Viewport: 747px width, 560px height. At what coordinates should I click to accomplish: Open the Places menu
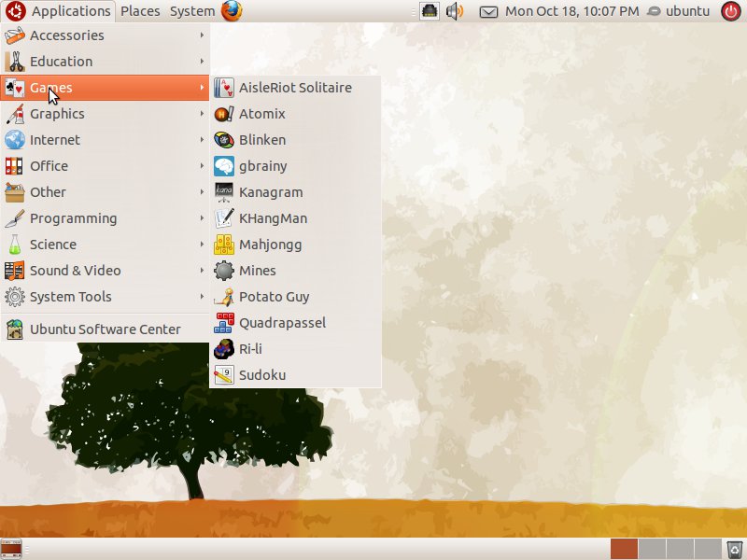point(140,11)
